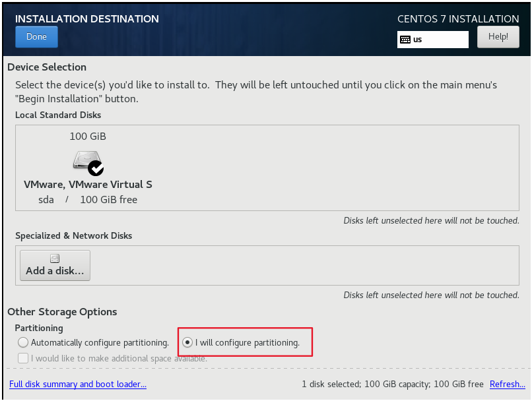Click the Refresh... link
The height and width of the screenshot is (401, 532).
507,384
